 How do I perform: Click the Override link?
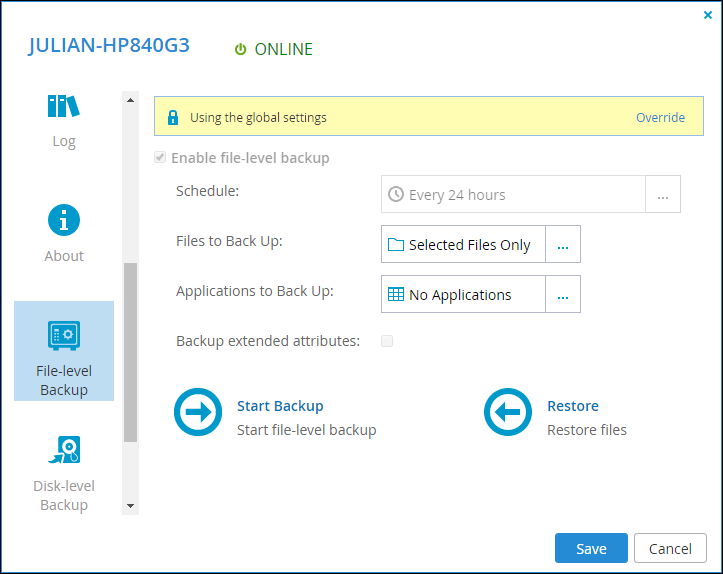coord(660,118)
